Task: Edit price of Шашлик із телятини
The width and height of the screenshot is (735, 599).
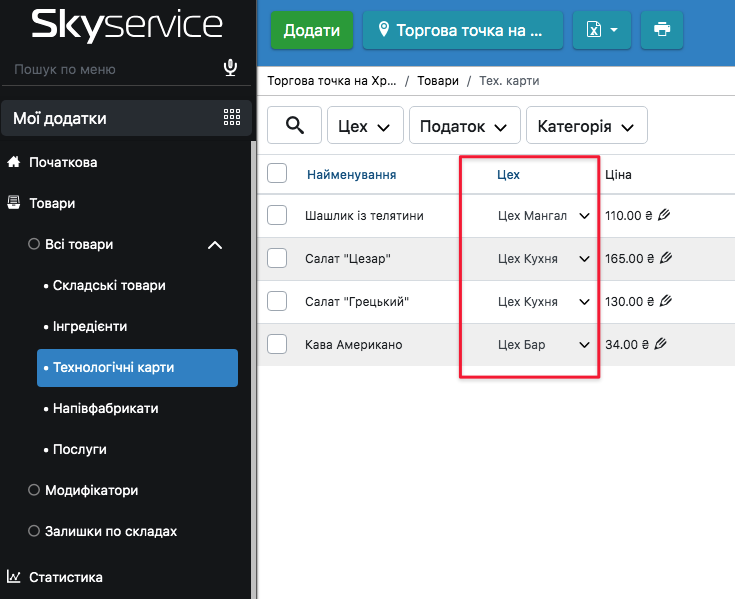Action: point(665,215)
